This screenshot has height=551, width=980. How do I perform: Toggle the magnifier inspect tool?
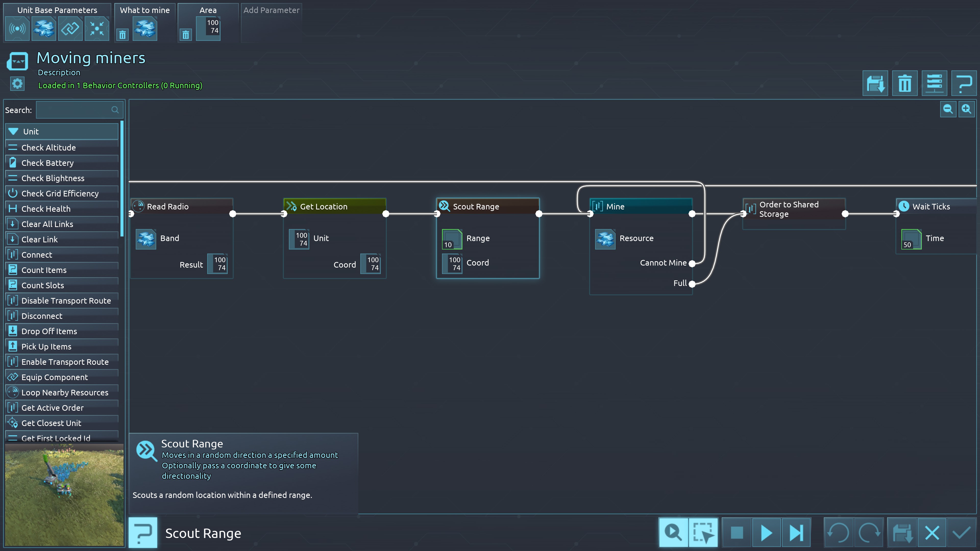click(x=673, y=533)
